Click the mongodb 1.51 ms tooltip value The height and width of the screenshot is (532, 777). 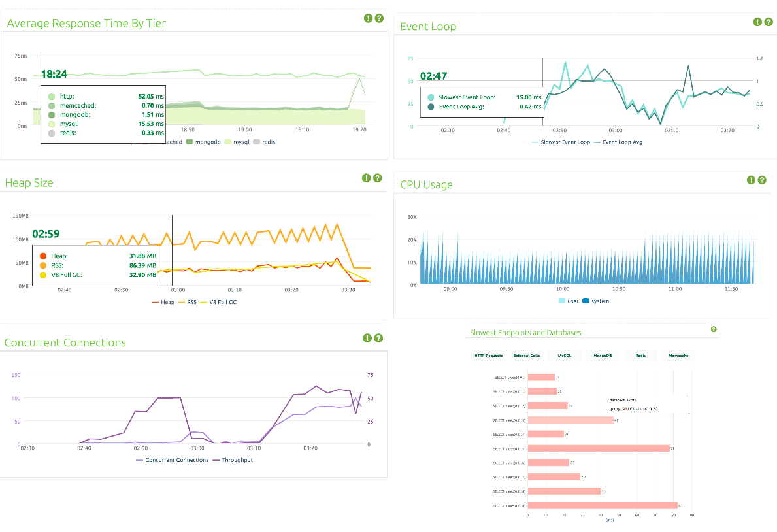153,115
